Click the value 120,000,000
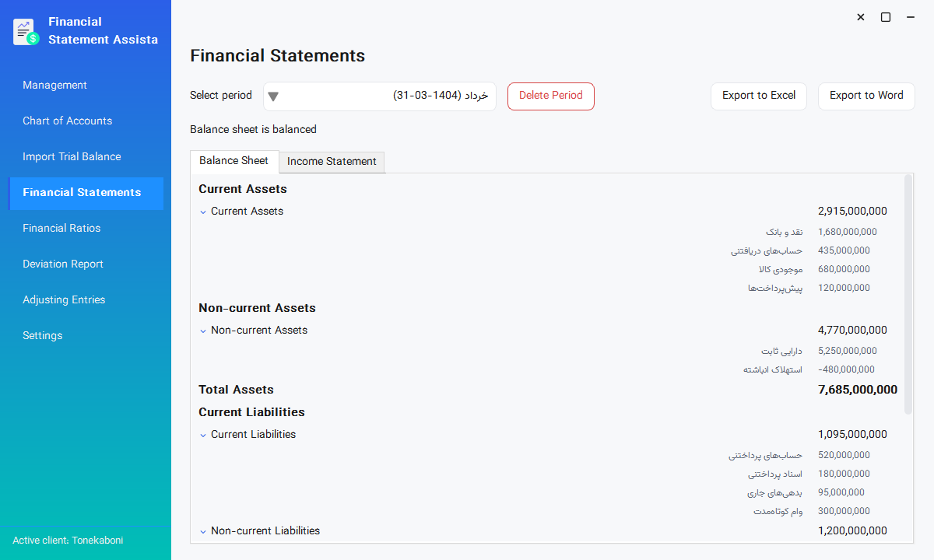The width and height of the screenshot is (934, 560). 844,288
